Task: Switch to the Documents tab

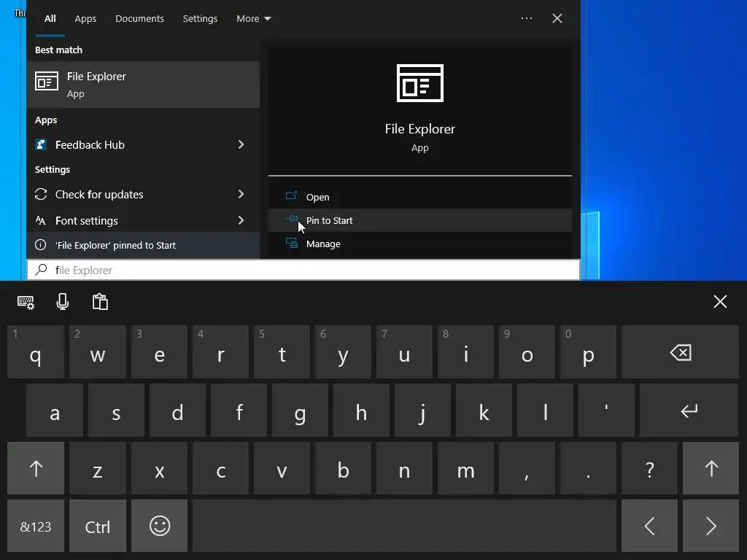Action: tap(139, 18)
